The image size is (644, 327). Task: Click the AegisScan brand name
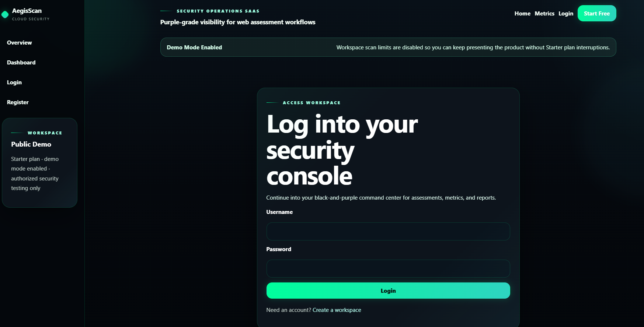tap(27, 11)
